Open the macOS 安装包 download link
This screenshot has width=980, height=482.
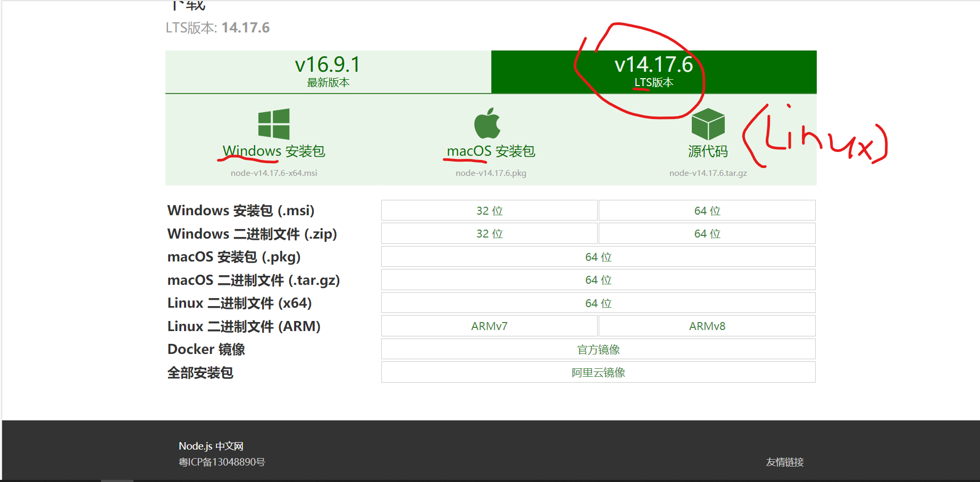491,151
